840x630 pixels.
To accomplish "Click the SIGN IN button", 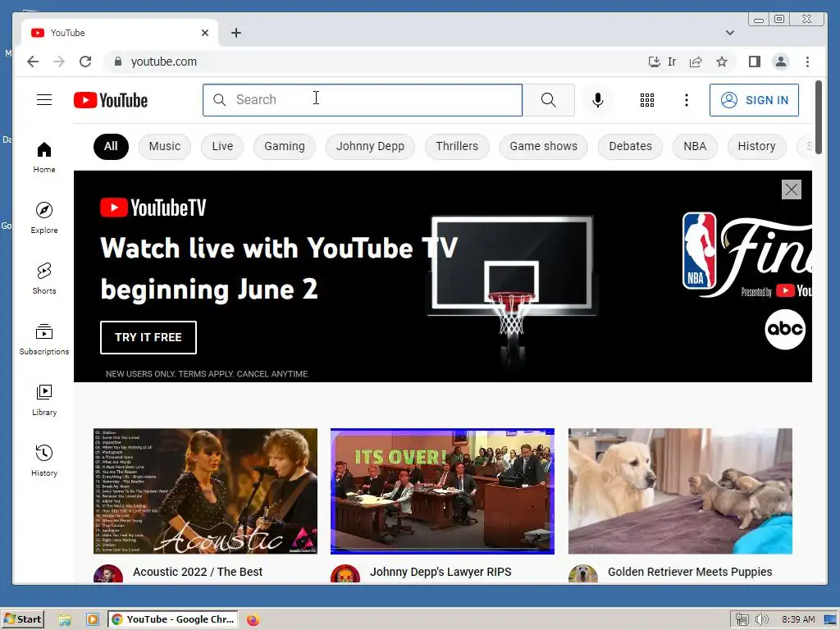I will click(x=754, y=99).
